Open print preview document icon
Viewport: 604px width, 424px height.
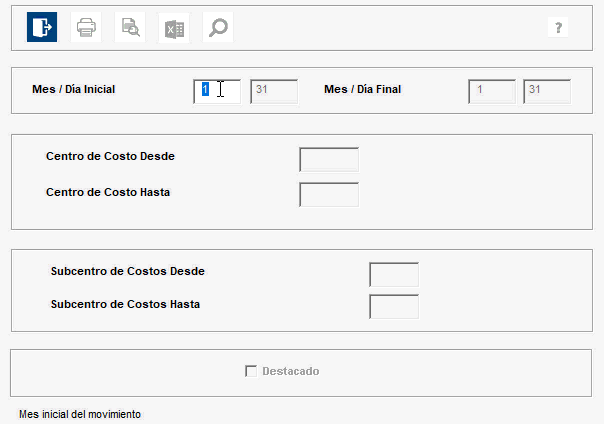[130, 27]
